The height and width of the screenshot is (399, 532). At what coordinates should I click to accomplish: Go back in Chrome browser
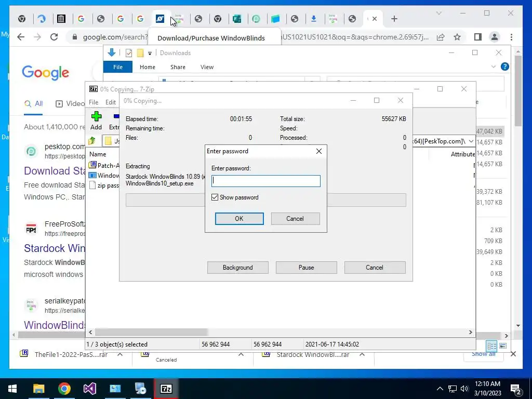[x=21, y=37]
